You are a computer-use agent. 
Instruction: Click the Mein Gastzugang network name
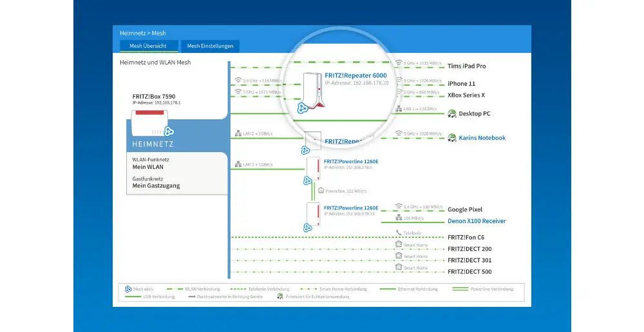click(x=156, y=186)
